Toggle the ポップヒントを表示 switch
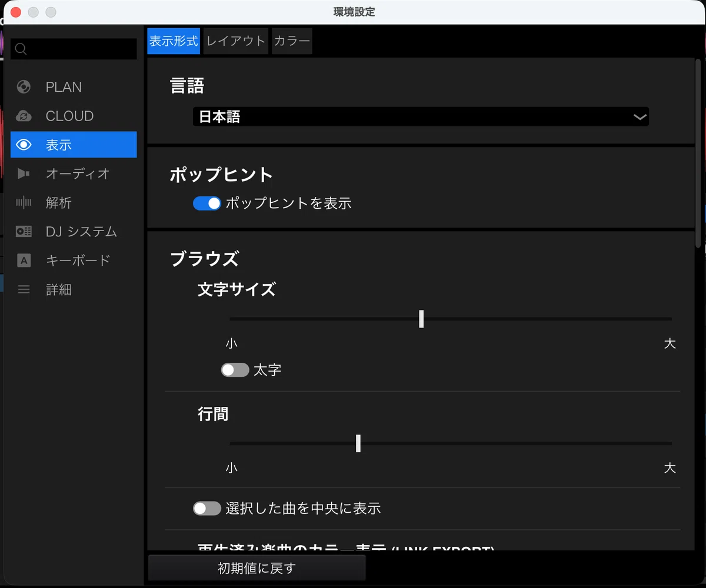This screenshot has height=588, width=706. click(x=207, y=203)
